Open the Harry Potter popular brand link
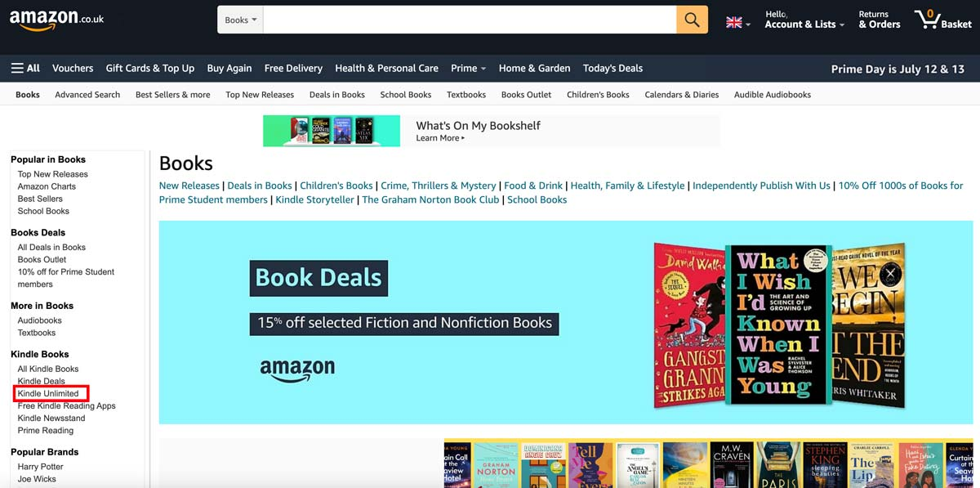The width and height of the screenshot is (980, 488). click(x=41, y=467)
